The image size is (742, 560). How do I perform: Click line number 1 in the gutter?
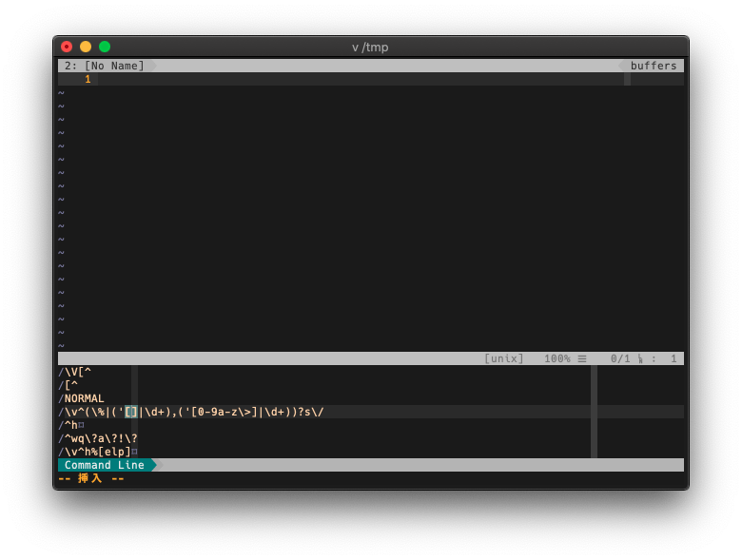coord(88,79)
